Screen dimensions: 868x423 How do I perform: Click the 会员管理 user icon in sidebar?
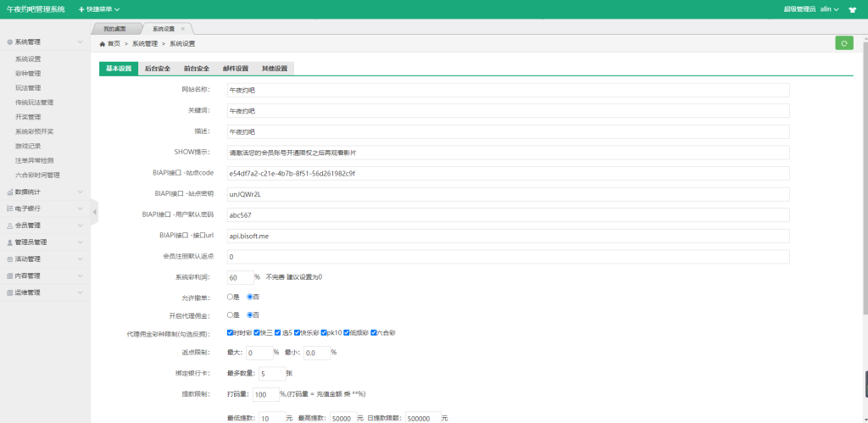pyautogui.click(x=9, y=225)
